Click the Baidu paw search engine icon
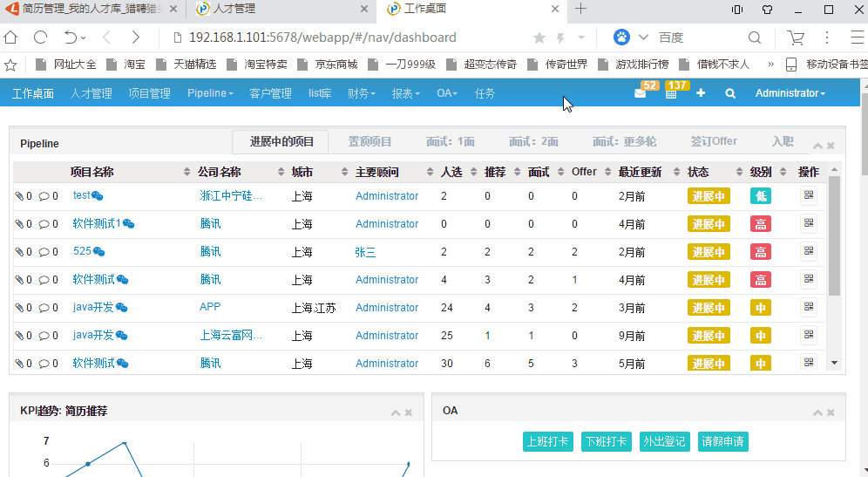The image size is (868, 477). click(x=621, y=37)
